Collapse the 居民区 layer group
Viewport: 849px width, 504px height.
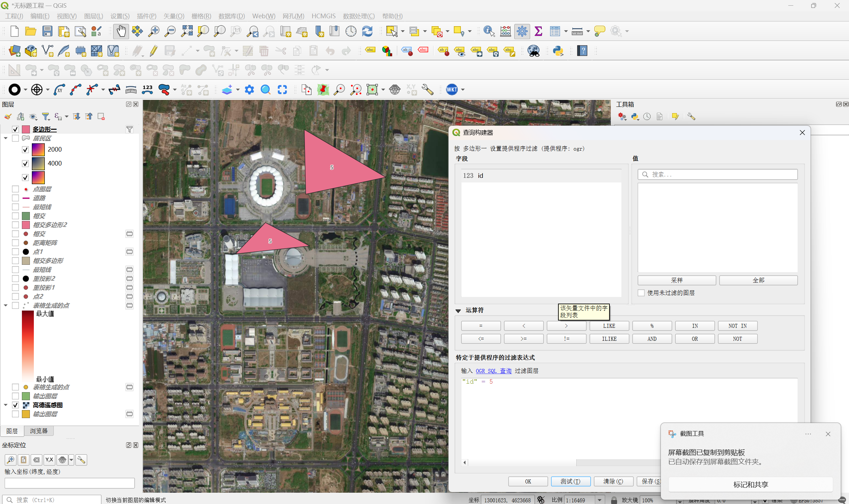coord(6,138)
